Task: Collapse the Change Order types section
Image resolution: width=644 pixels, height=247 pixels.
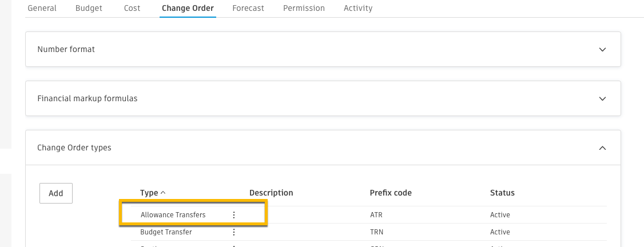Action: (602, 148)
